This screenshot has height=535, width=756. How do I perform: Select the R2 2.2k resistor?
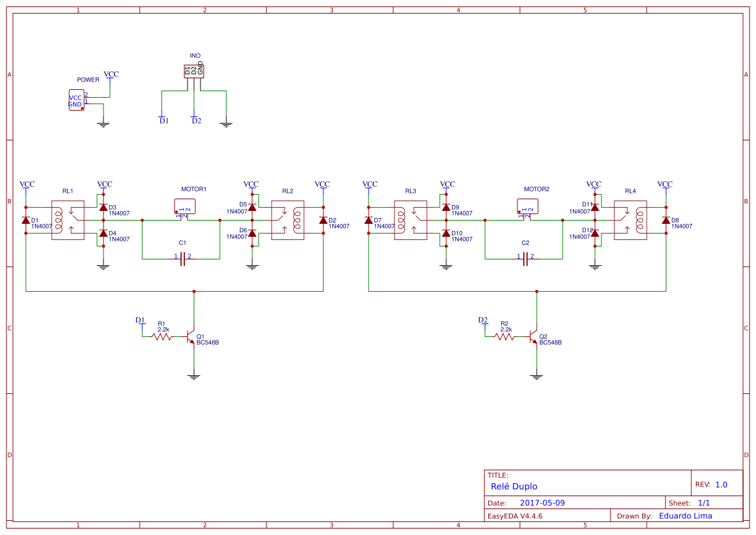[x=504, y=336]
